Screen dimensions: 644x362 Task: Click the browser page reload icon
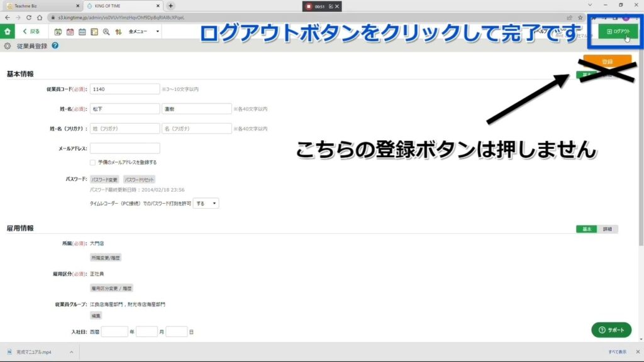pos(28,17)
